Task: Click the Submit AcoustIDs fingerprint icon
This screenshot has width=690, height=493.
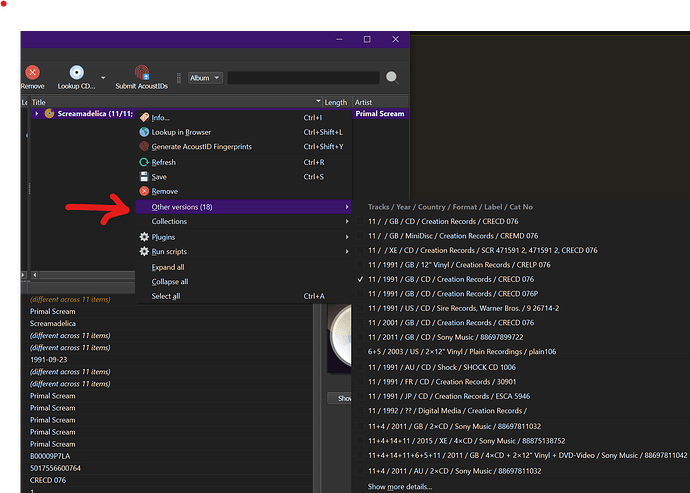Action: [141, 73]
